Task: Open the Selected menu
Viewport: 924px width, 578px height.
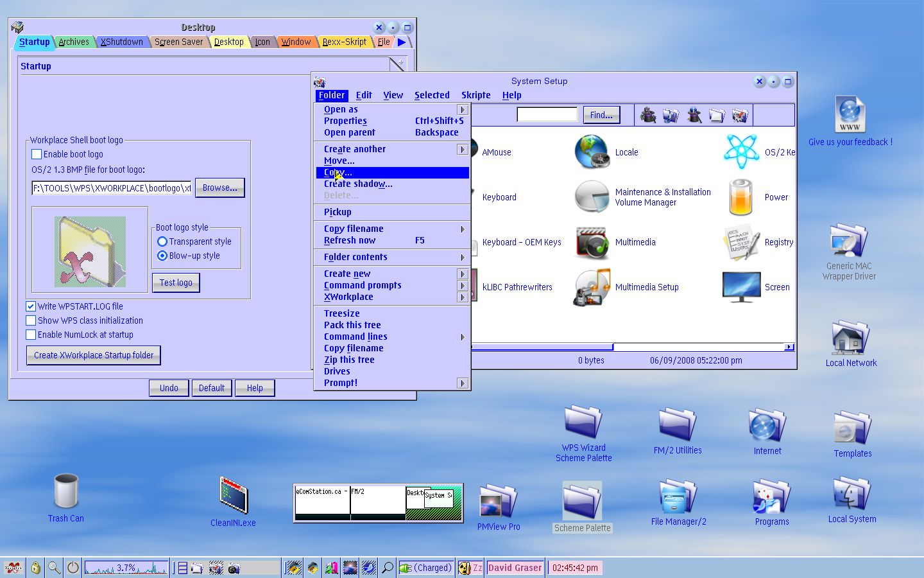Action: [432, 95]
